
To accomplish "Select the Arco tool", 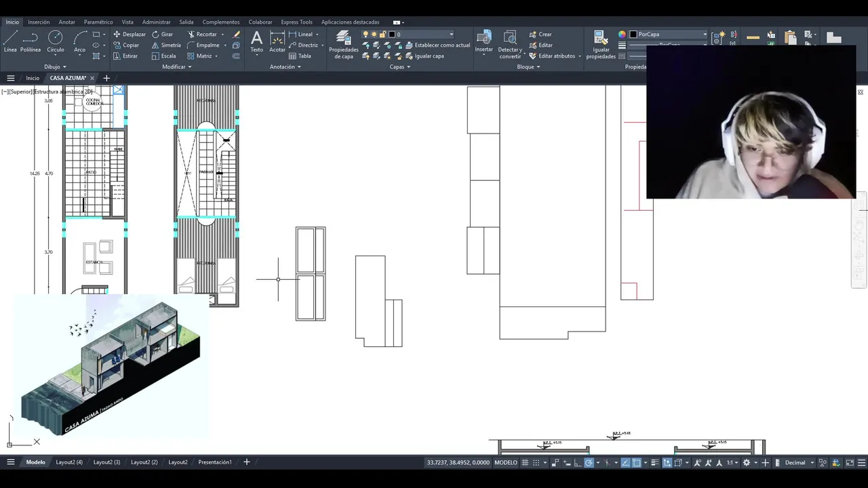I will [79, 41].
